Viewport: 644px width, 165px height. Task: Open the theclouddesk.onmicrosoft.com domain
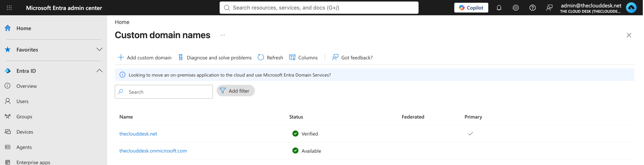[x=153, y=151]
